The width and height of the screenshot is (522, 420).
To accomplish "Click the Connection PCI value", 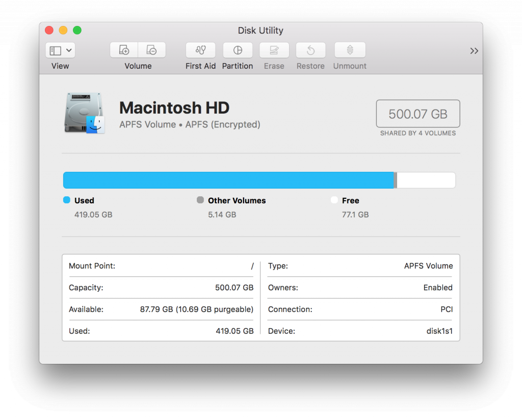I will [x=447, y=309].
